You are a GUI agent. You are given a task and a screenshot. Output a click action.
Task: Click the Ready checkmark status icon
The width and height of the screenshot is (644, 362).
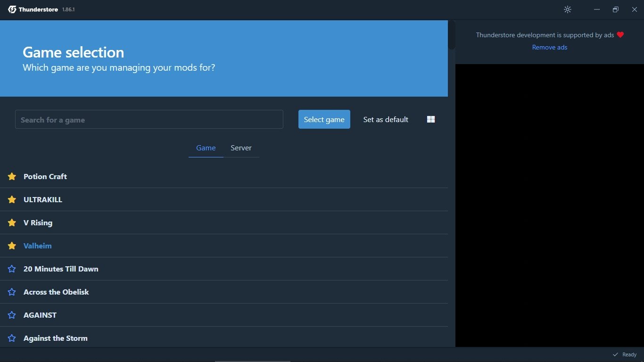click(x=615, y=354)
